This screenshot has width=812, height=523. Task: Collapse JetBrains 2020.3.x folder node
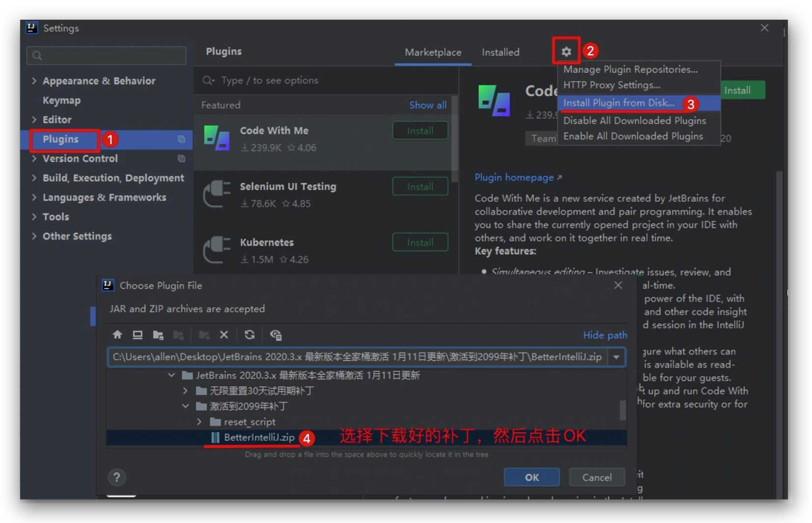pos(171,375)
